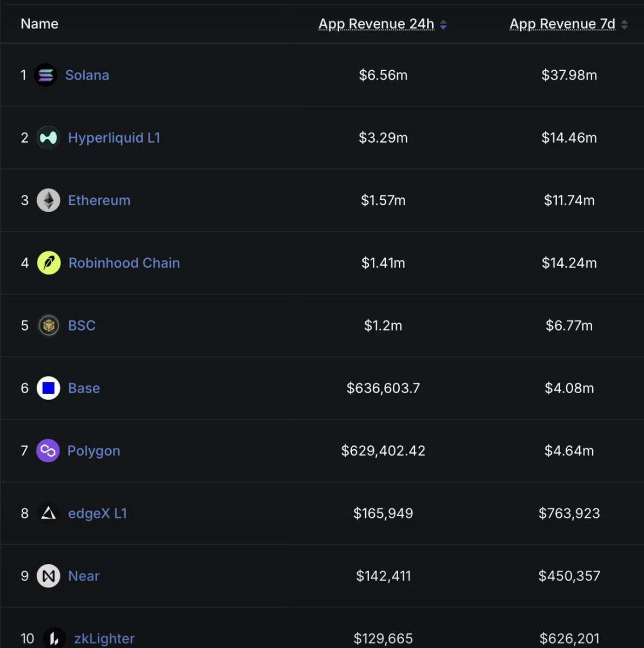Open the edgeX L1 chain link

pos(97,514)
